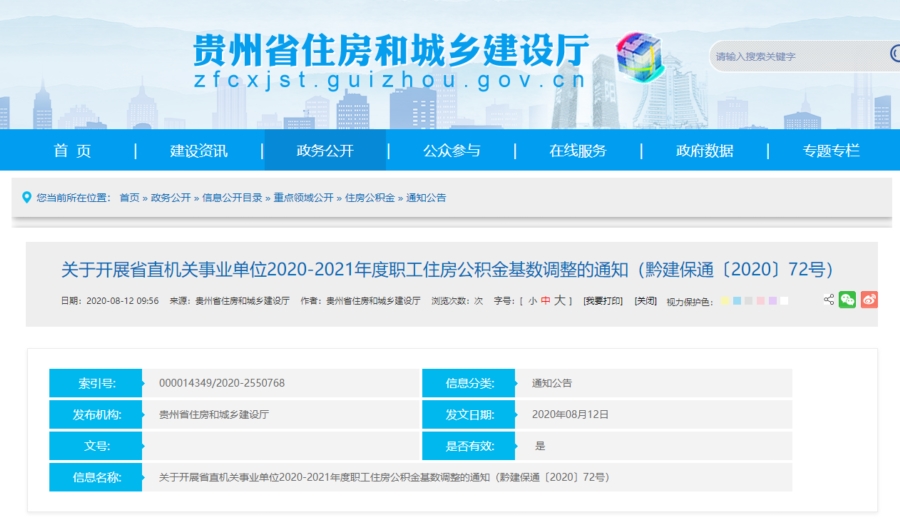Go to 政务公开 in the breadcrumb
Screen dimensions: 900x523
170,197
